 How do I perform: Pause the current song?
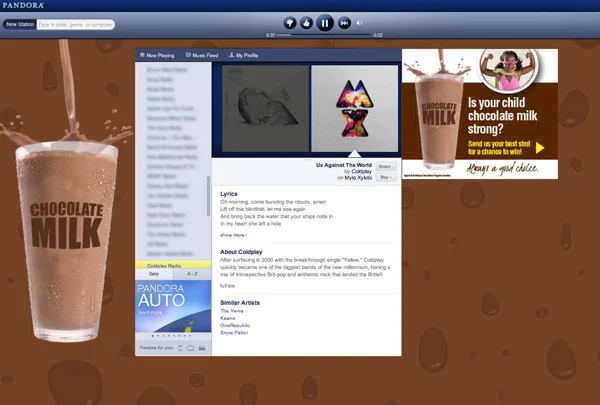click(325, 23)
